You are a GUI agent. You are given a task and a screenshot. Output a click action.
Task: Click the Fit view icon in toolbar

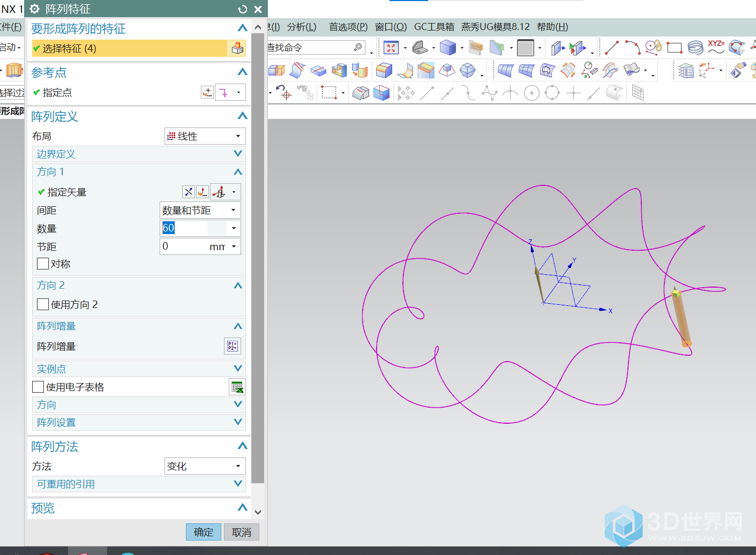coord(391,48)
